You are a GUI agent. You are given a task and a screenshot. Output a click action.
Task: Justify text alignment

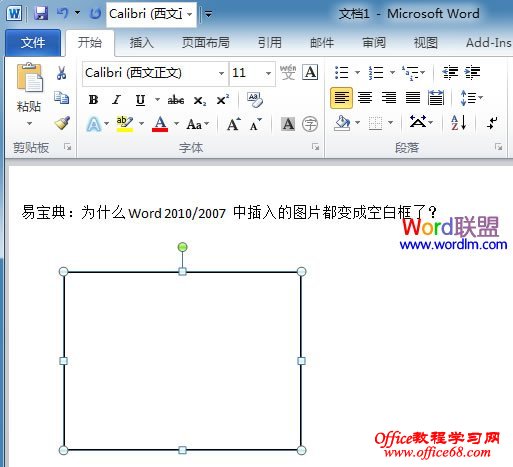pos(413,98)
